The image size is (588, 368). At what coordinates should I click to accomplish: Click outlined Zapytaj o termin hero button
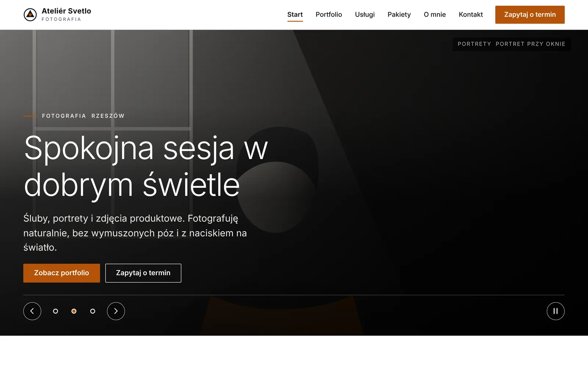click(143, 273)
